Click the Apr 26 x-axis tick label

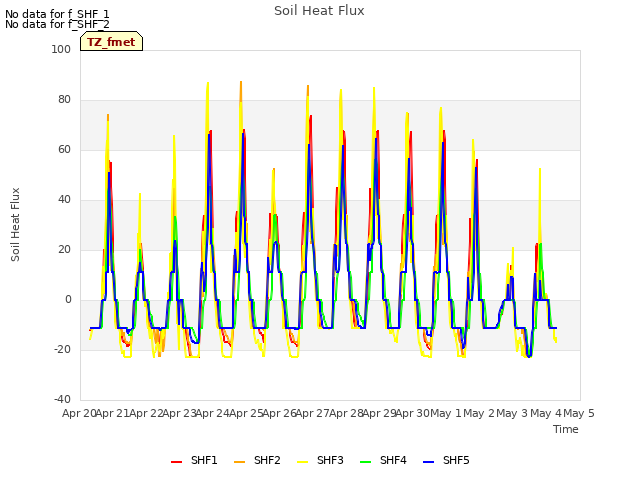point(280,413)
